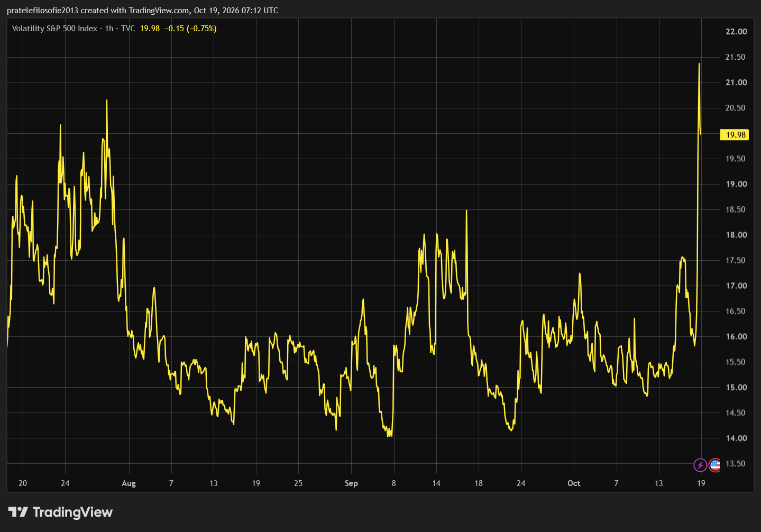The width and height of the screenshot is (761, 532).
Task: Click the TradingView logo at bottom left
Action: (60, 512)
